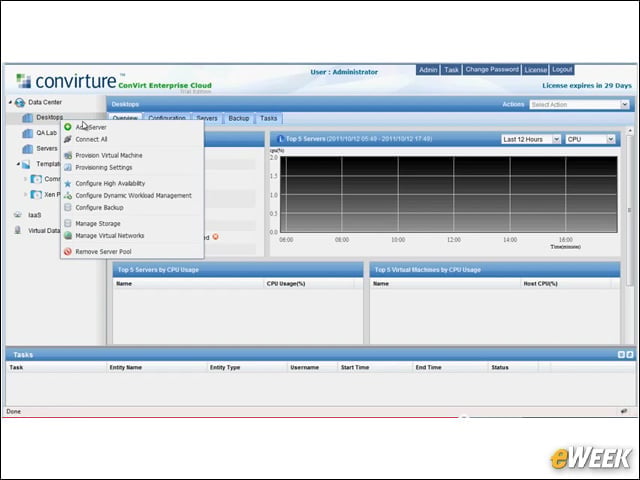Expand the Common templates group node

point(25,179)
